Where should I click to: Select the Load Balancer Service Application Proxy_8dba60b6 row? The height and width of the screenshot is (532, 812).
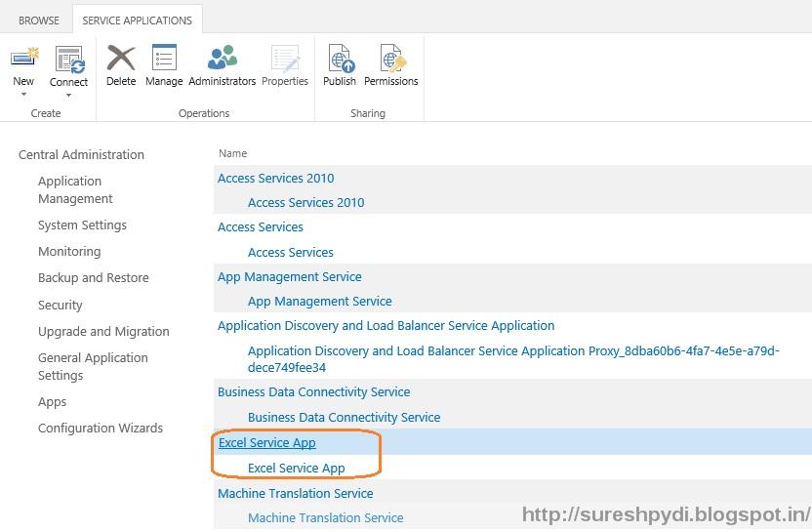coord(513,359)
